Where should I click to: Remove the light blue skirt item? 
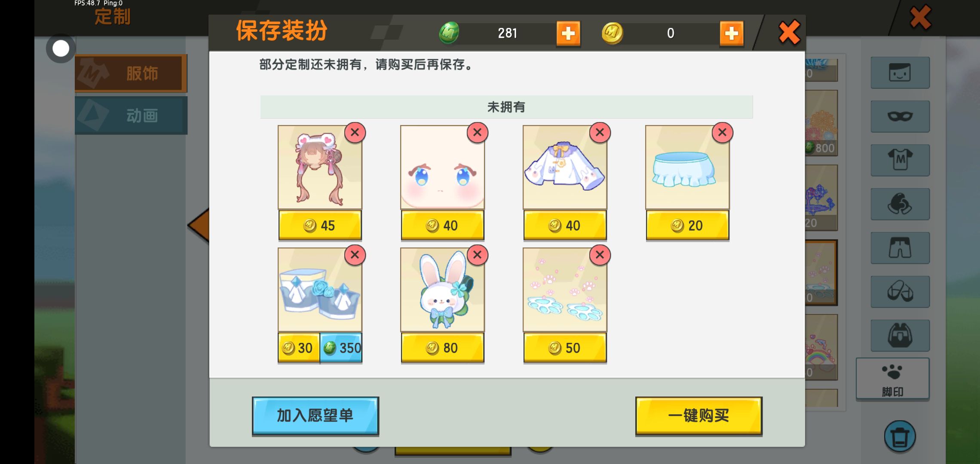[722, 132]
